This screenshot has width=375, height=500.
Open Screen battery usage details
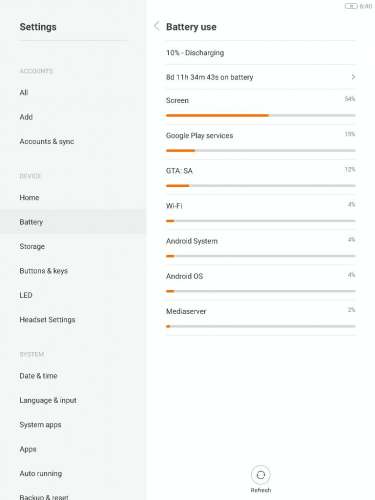(261, 107)
